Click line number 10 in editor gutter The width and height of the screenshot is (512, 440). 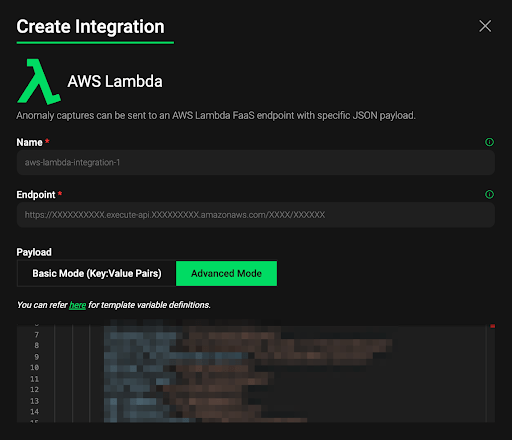pos(35,367)
